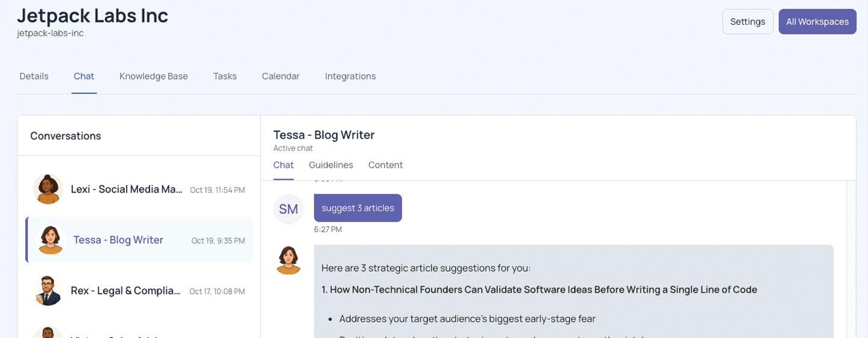Click Rex's avatar in the conversations list
The image size is (868, 338).
48,291
